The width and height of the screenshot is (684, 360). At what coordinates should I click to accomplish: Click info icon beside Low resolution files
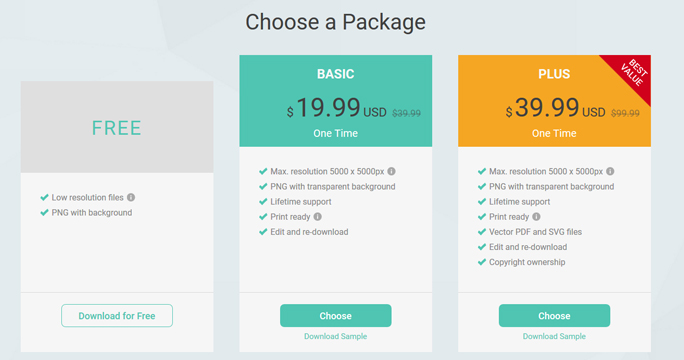(x=131, y=197)
